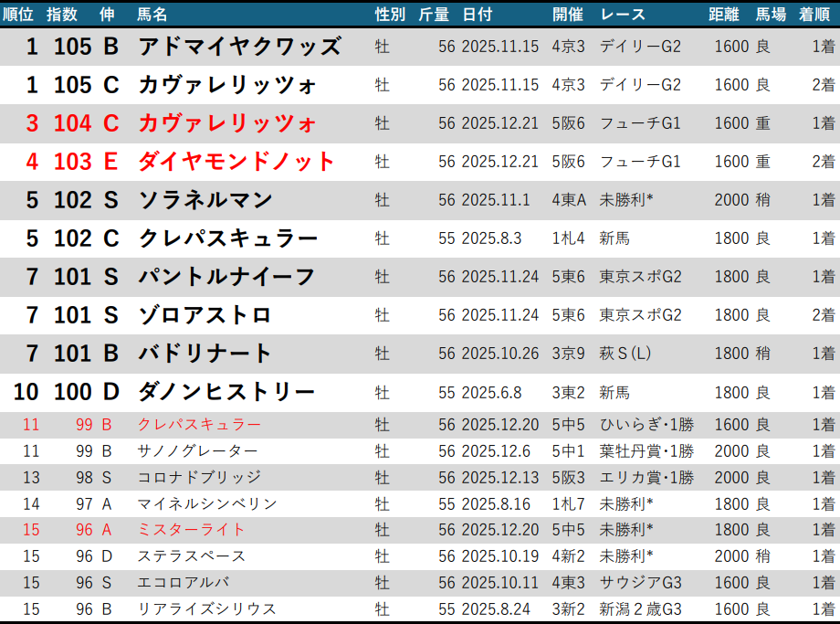Click the red ダイヤモンドノット horse name
Screen dimensions: 840x624
coord(236,162)
